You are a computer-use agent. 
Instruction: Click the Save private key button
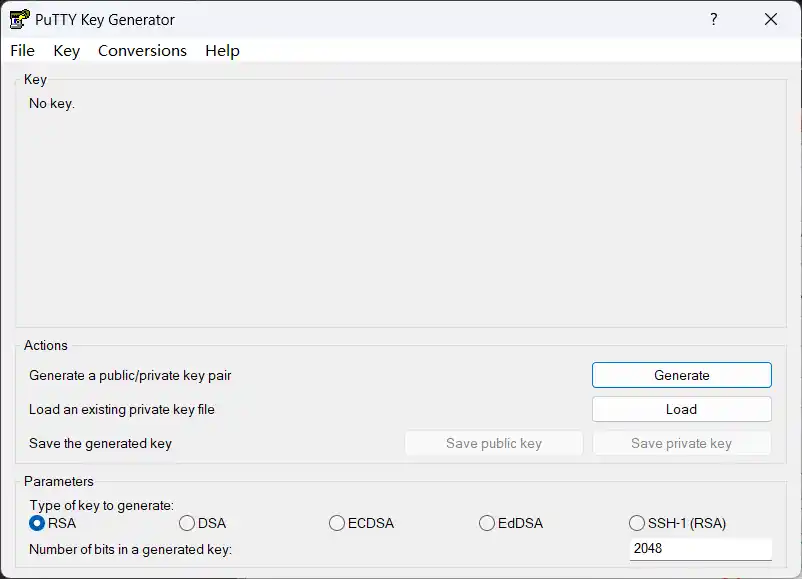[681, 443]
